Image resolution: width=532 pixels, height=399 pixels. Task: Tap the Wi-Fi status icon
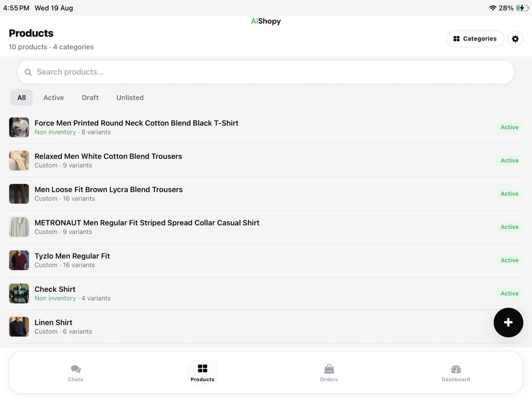click(x=492, y=8)
